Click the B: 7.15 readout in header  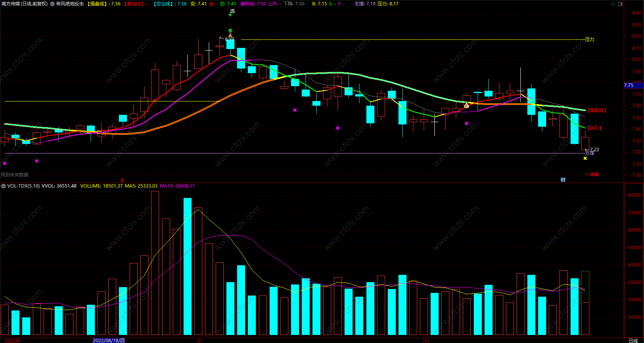pyautogui.click(x=319, y=4)
